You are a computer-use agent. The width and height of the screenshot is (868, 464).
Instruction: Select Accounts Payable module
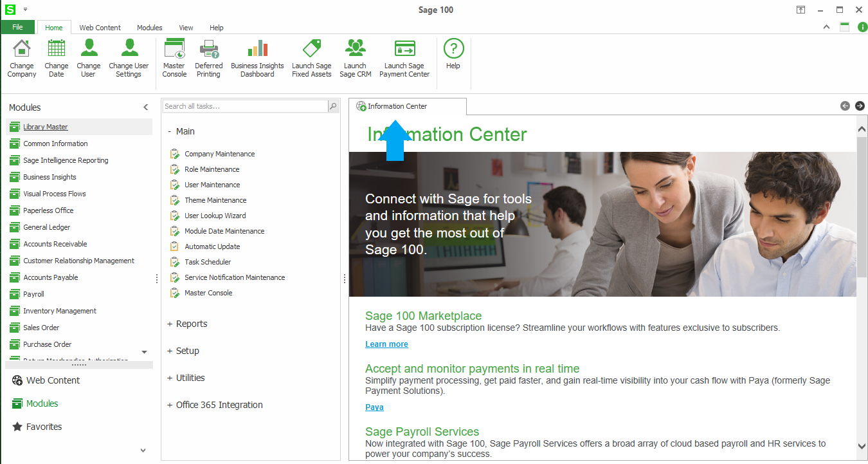coord(51,277)
